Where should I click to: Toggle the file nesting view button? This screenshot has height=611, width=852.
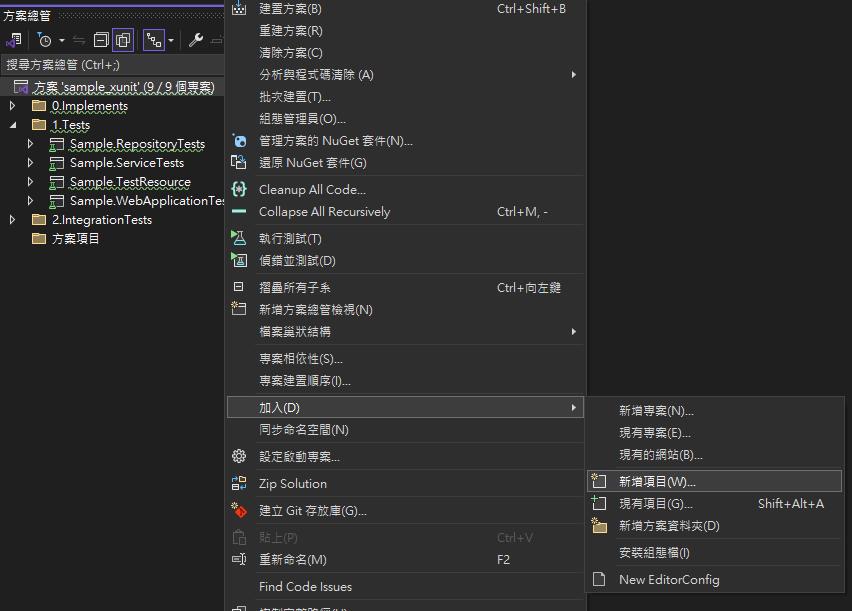pos(153,40)
